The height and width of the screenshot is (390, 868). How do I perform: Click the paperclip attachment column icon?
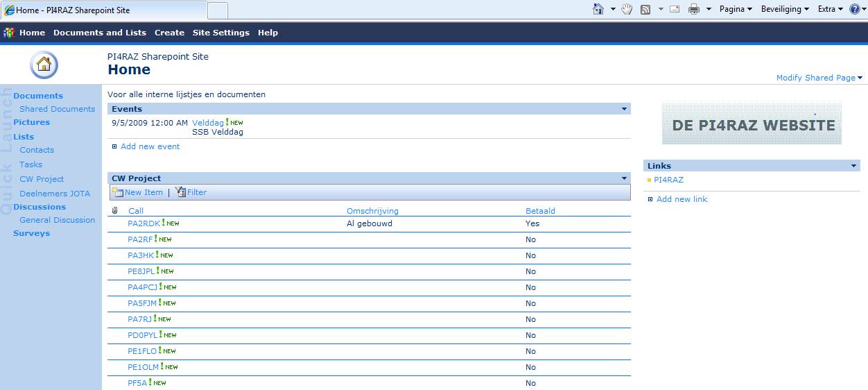115,211
